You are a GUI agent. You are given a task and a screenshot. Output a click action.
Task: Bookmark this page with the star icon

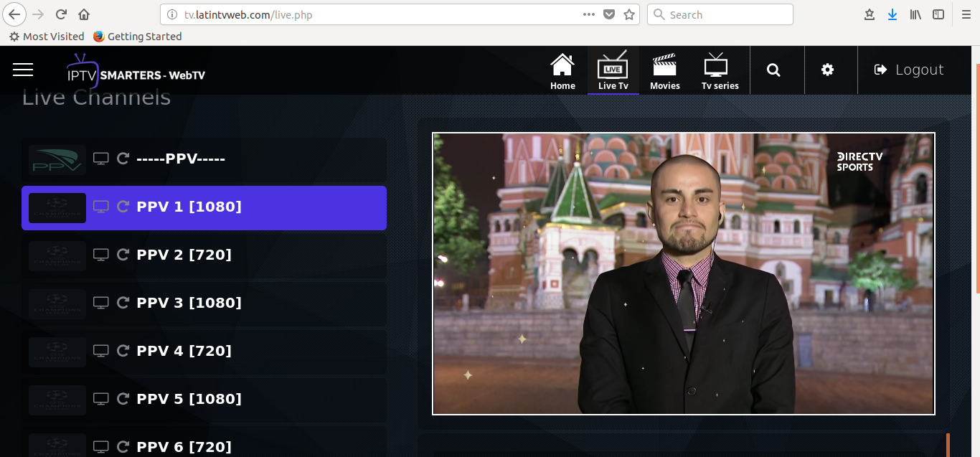[x=629, y=14]
